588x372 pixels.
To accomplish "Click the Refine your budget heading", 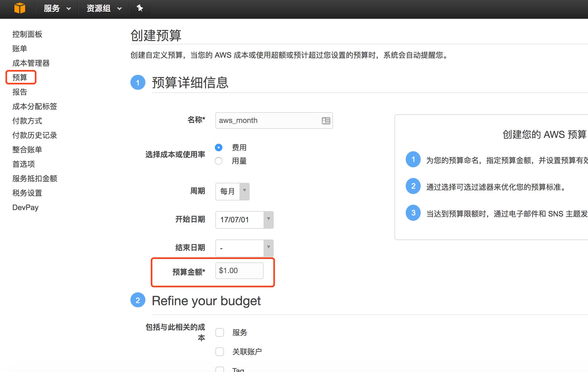I will [x=206, y=301].
